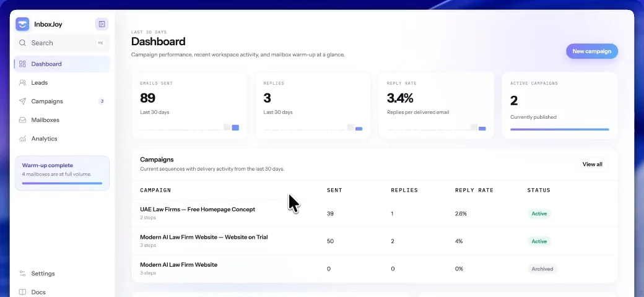Click the Replies value 3
Image resolution: width=644 pixels, height=297 pixels.
(x=268, y=98)
